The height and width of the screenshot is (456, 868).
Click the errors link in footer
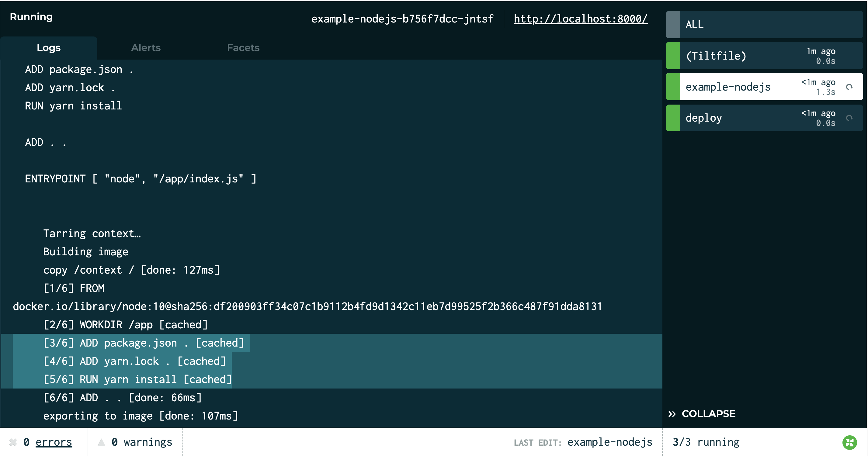[54, 442]
